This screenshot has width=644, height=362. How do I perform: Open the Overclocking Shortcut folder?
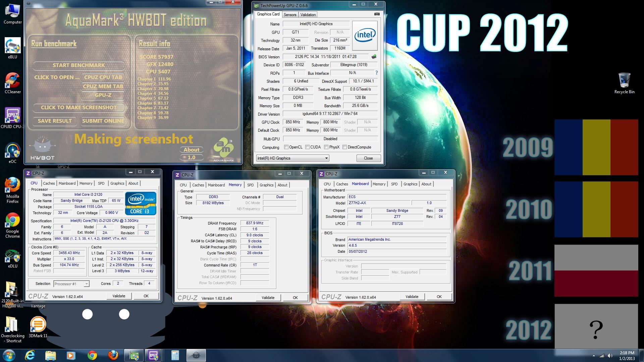tap(12, 329)
